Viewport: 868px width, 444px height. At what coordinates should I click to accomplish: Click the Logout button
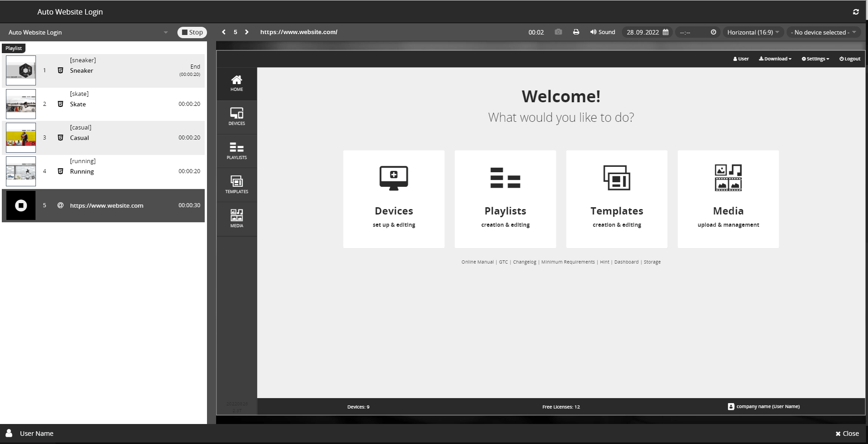tap(850, 59)
